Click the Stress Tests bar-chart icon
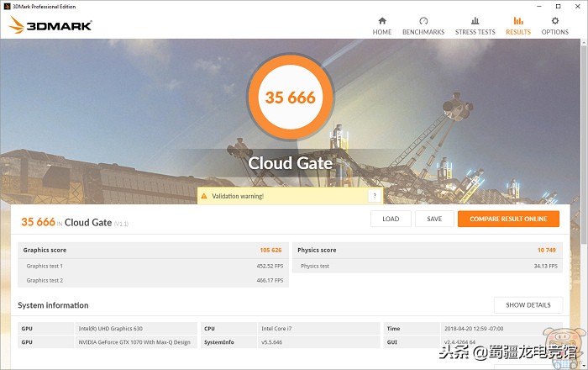 (x=475, y=21)
